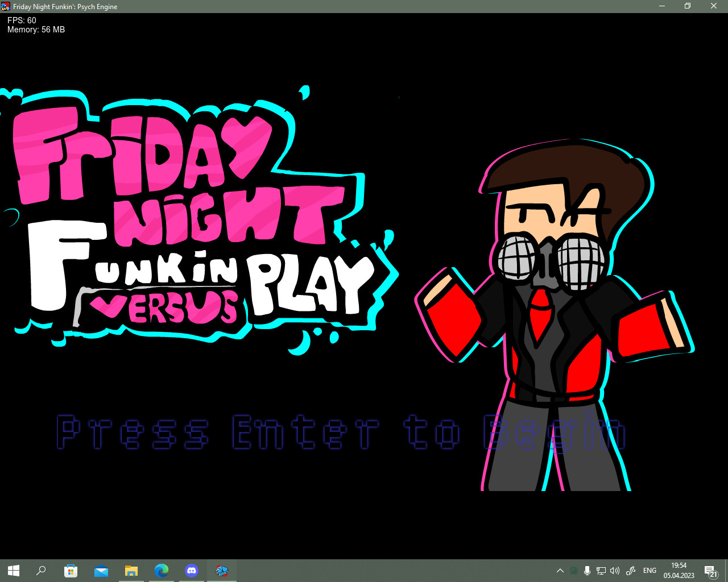Launch Microsoft Store from the taskbar
The width and height of the screenshot is (728, 582).
coord(71,571)
